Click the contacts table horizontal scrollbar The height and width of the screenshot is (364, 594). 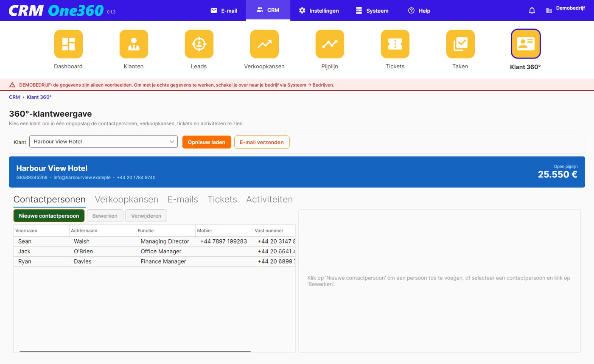(135, 351)
